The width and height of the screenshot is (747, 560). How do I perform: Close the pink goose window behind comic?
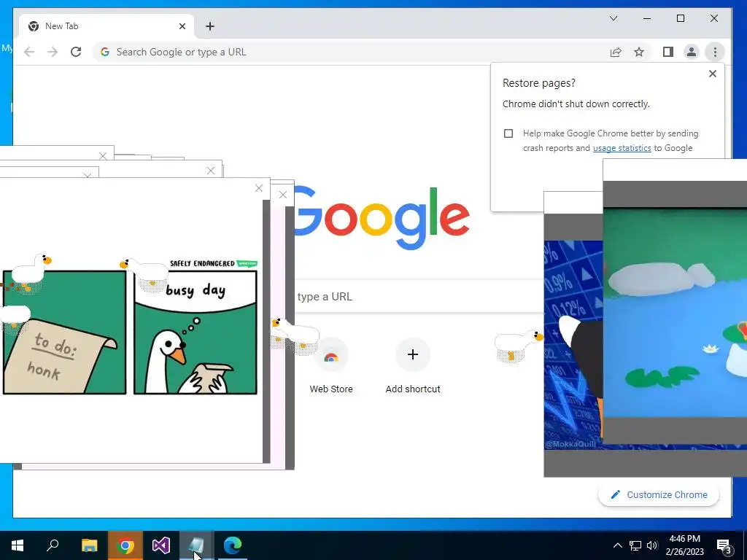(x=282, y=194)
